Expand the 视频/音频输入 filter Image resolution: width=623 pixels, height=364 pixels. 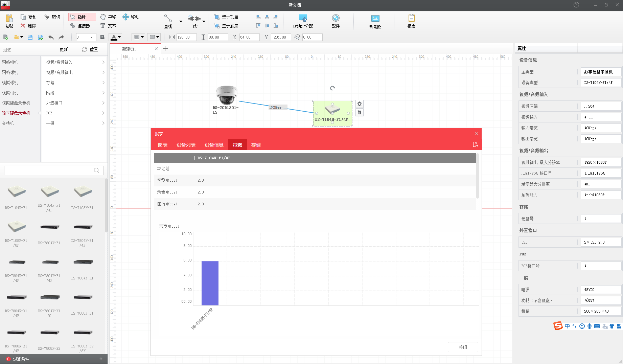75,62
